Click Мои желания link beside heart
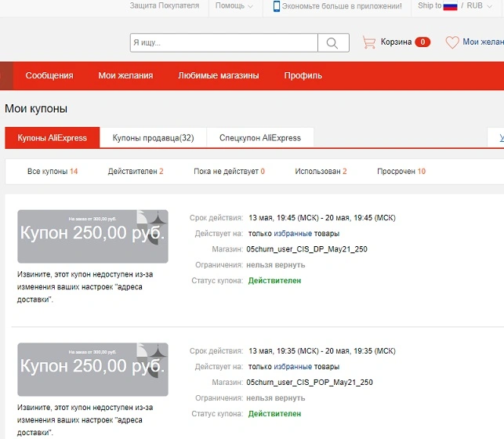Image resolution: width=504 pixels, height=439 pixels. coord(483,42)
